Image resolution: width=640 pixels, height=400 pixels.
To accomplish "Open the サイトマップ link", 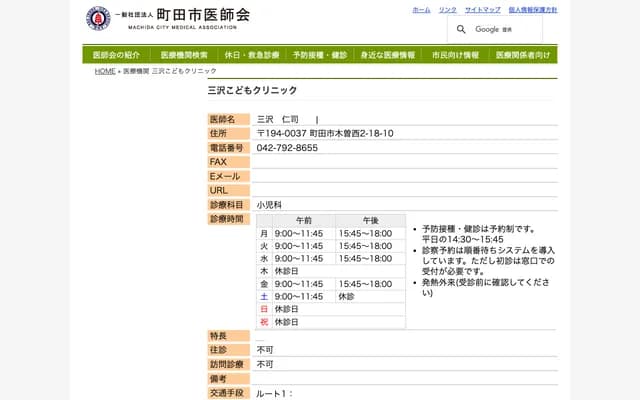I will click(x=482, y=9).
